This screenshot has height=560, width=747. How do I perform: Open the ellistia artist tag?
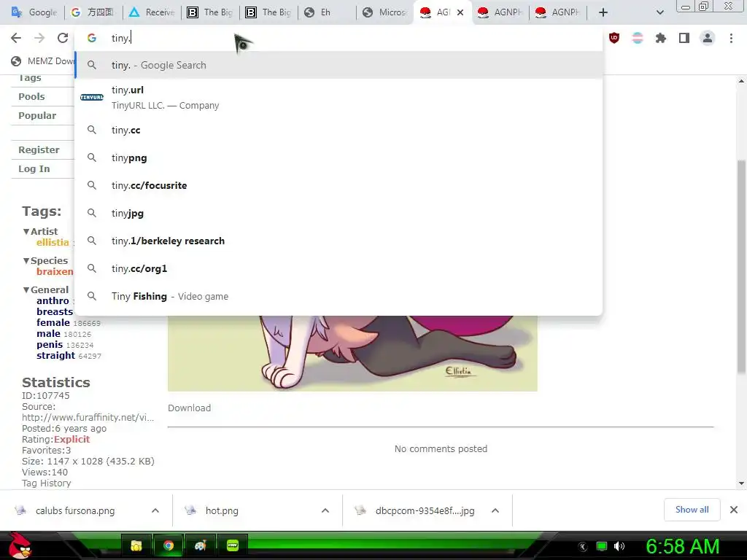[53, 242]
